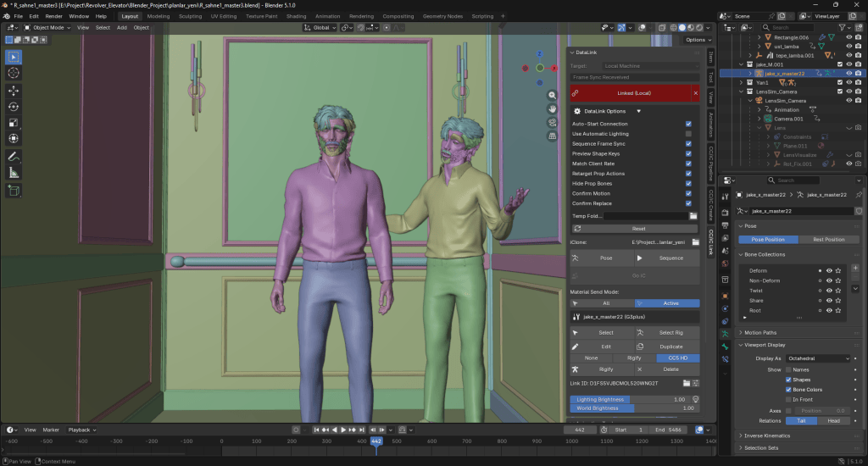Screen dimensions: 868x466
Task: Toggle Match Client Rate checkbox
Action: tap(688, 164)
